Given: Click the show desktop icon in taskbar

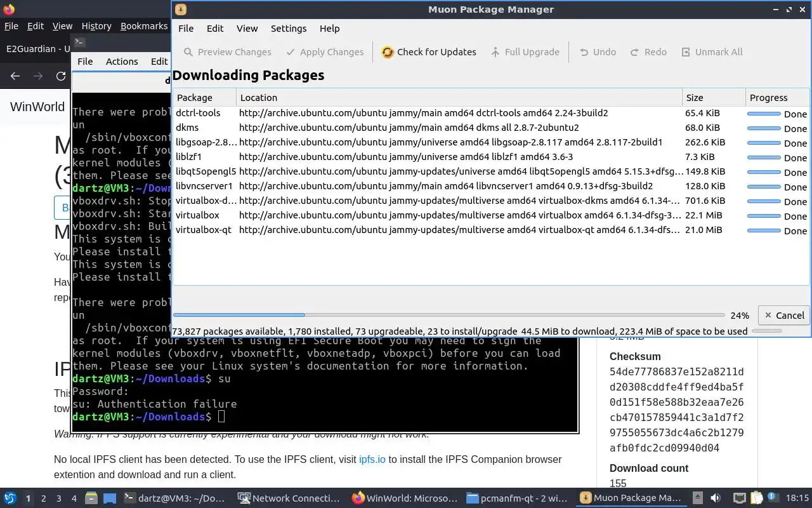Looking at the screenshot, I should [x=110, y=498].
